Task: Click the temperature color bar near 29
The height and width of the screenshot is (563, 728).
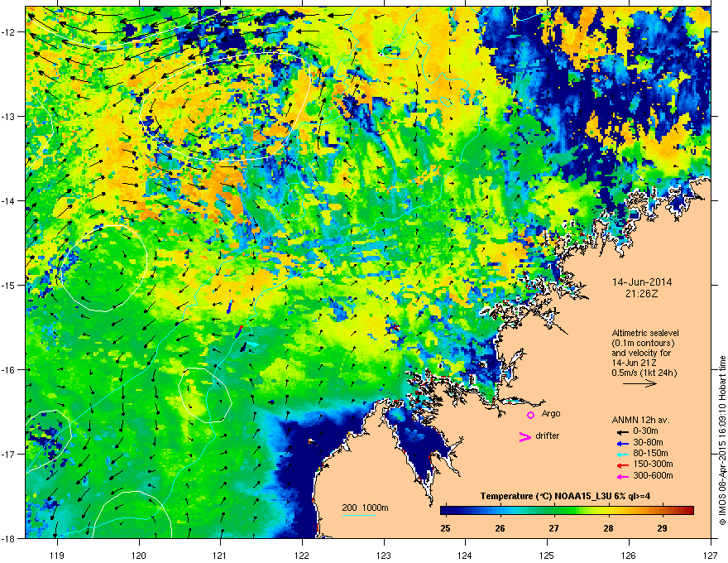Action: pyautogui.click(x=663, y=511)
